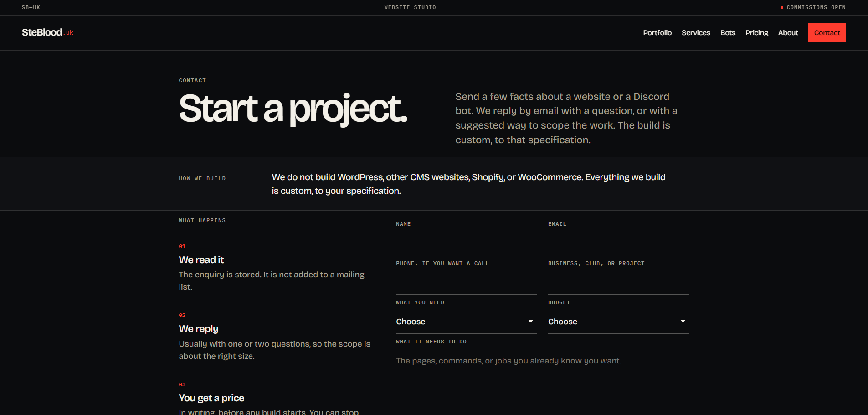Click the red '02' step number
Viewport: 868px width, 415px height.
182,315
